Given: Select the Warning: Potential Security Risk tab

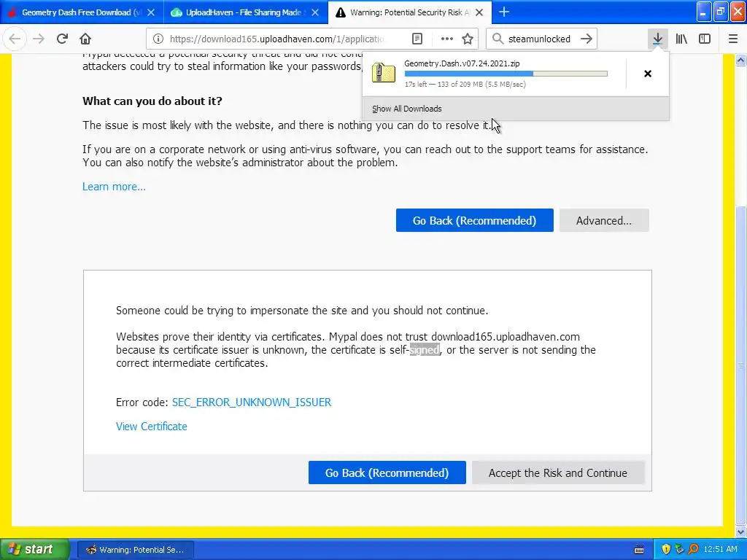Looking at the screenshot, I should [410, 12].
